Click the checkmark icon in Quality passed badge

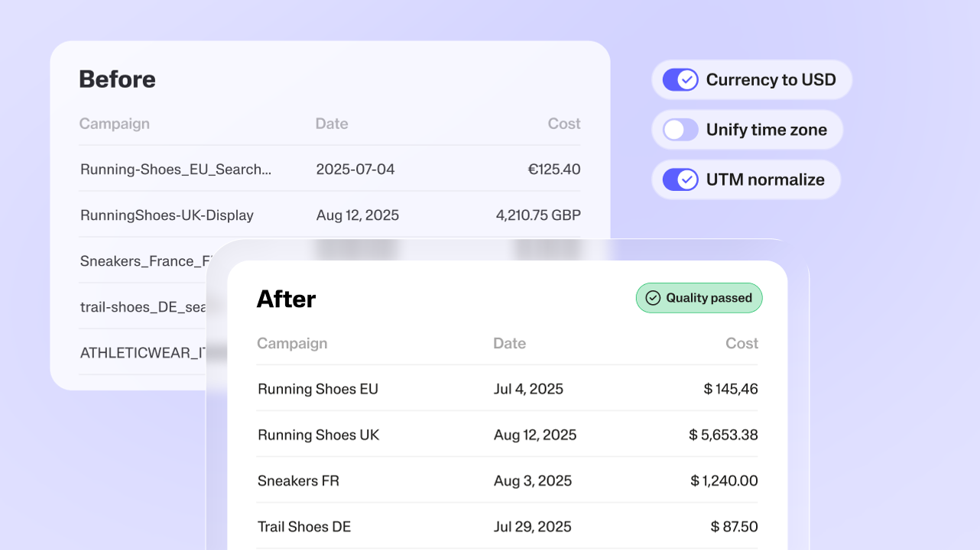point(653,298)
